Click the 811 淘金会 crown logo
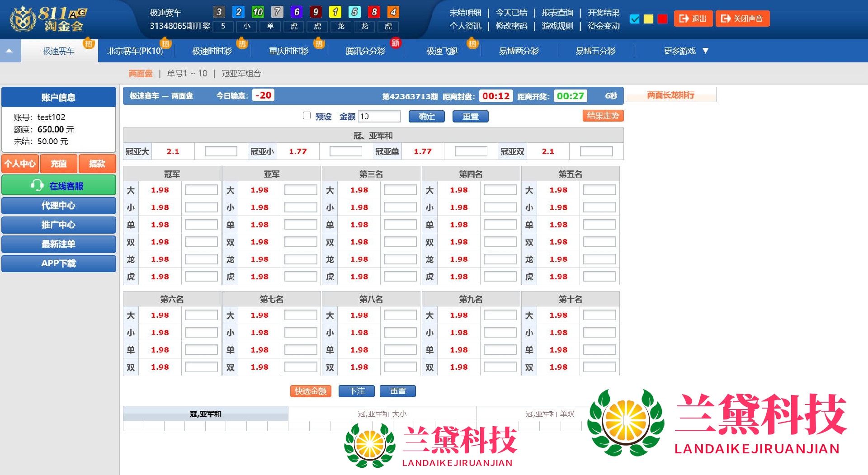 [x=47, y=19]
